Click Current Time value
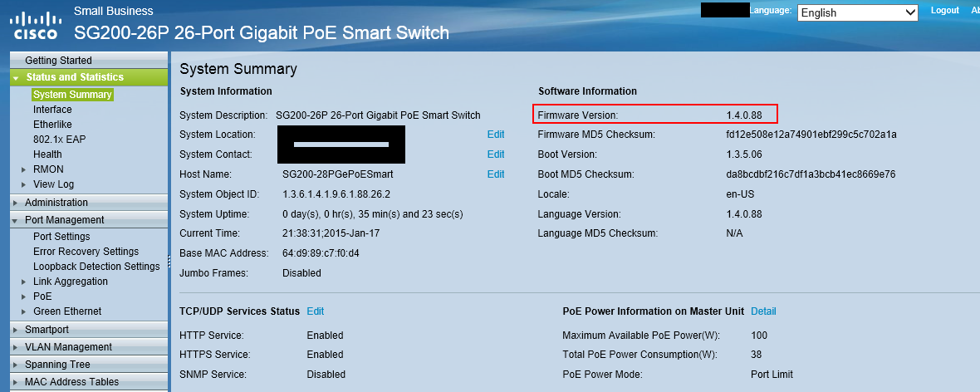980x392 pixels. pyautogui.click(x=331, y=233)
